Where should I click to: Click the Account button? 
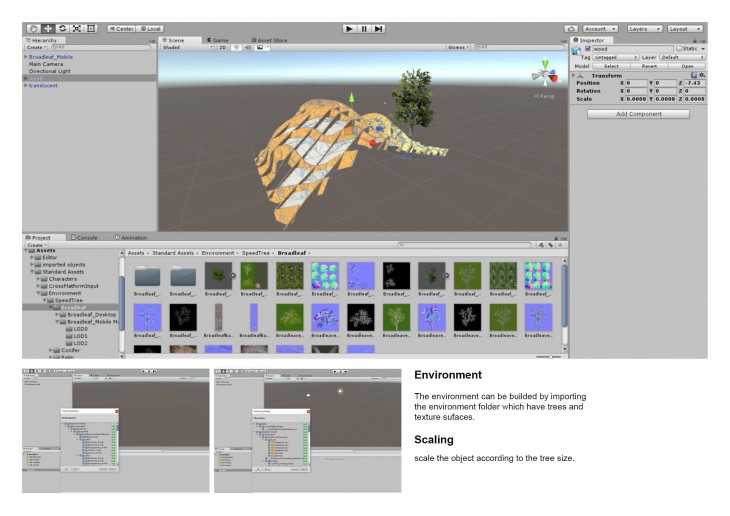(599, 29)
